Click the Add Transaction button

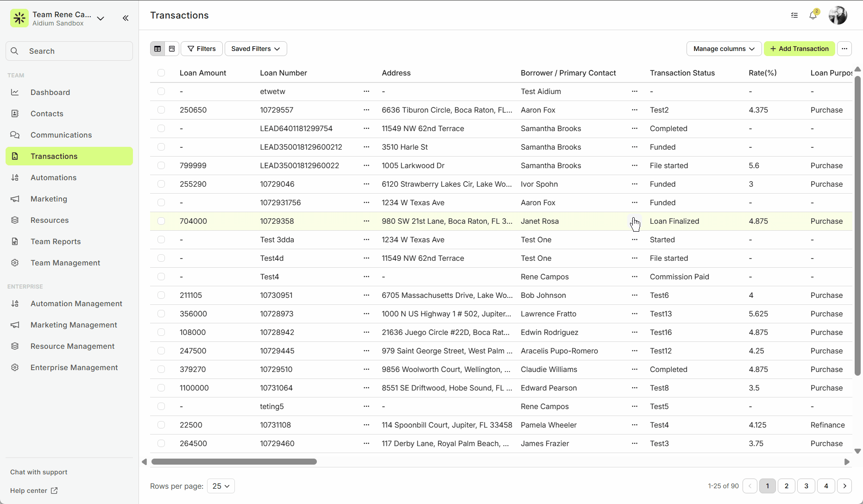[799, 49]
